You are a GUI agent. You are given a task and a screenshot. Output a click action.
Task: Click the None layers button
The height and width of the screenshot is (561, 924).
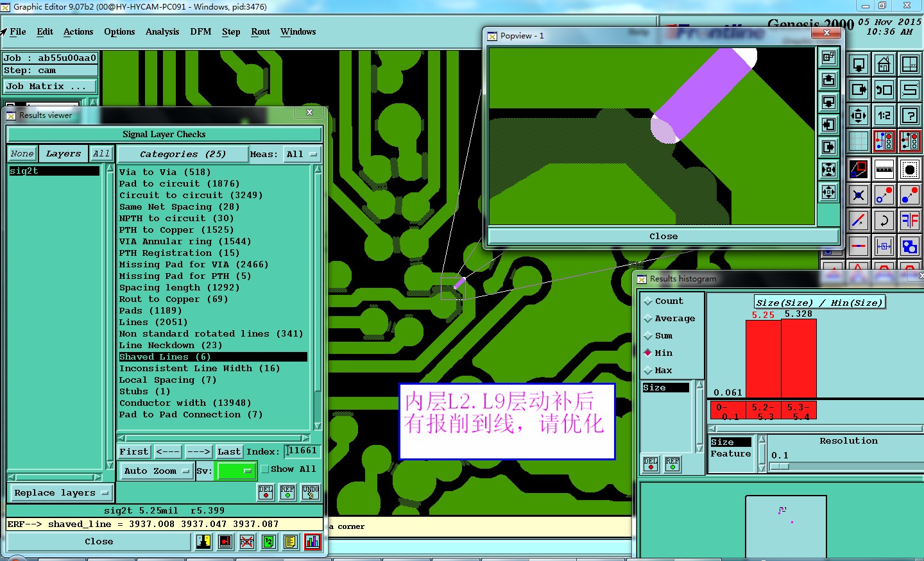(x=22, y=154)
